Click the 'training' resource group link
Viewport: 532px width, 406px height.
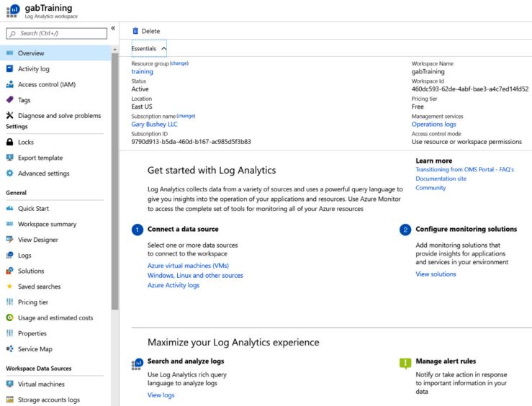tap(142, 71)
